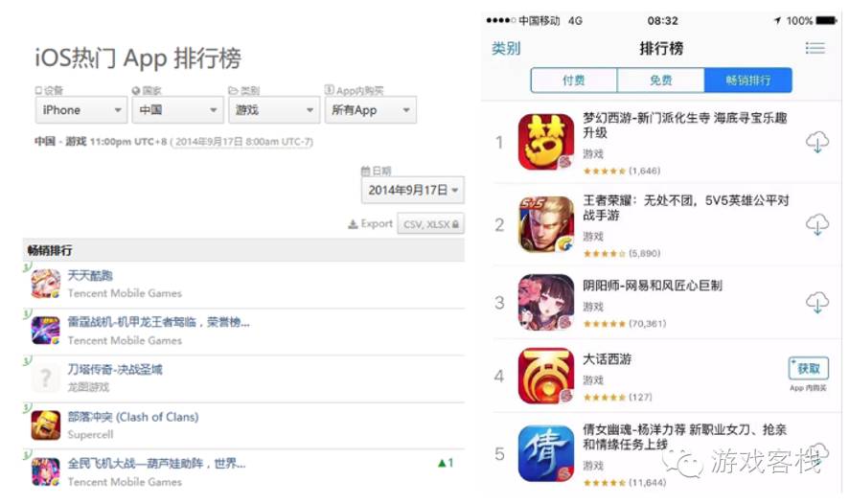Viewport: 849px width, 504px height.
Task: Select the 畅销排行 segment
Action: click(x=747, y=80)
